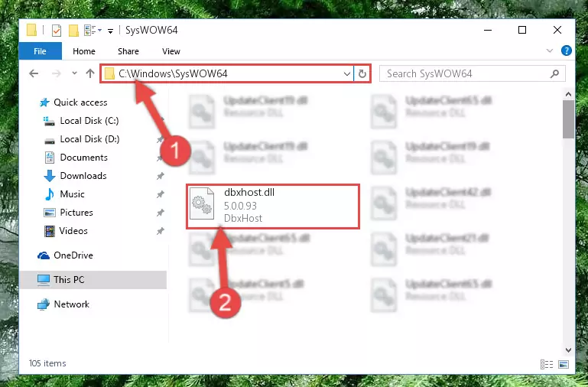Click the This PC monitor icon
This screenshot has height=387, width=588.
click(44, 280)
